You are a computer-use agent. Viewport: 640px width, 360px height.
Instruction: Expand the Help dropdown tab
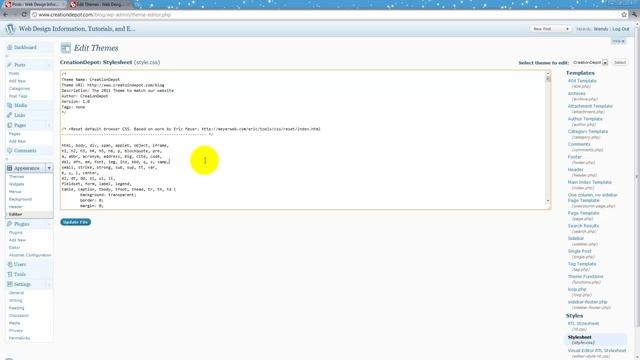pos(618,41)
